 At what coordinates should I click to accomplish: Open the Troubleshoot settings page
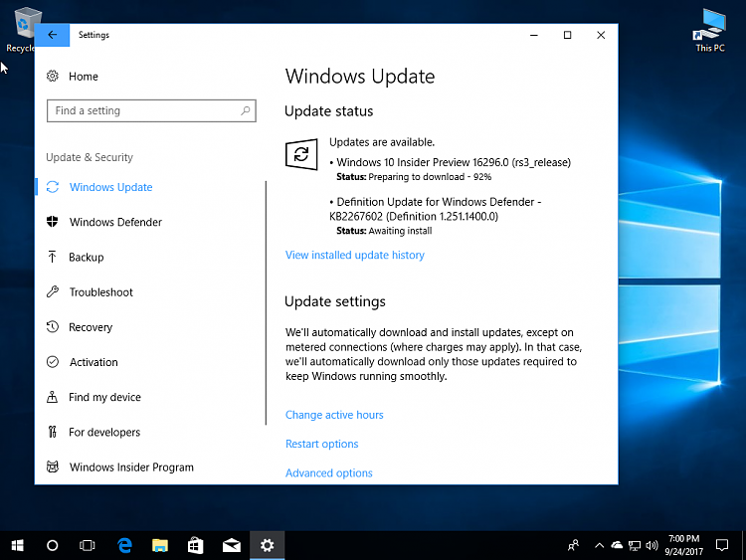(100, 292)
